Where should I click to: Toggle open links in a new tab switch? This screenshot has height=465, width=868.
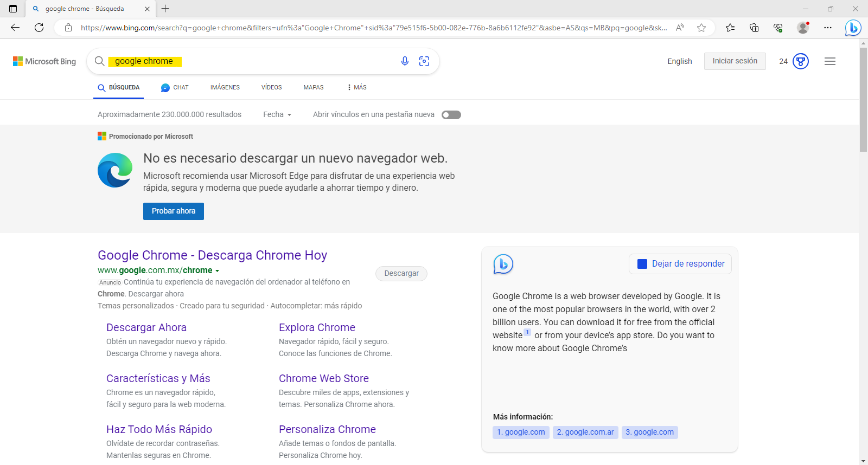tap(451, 115)
